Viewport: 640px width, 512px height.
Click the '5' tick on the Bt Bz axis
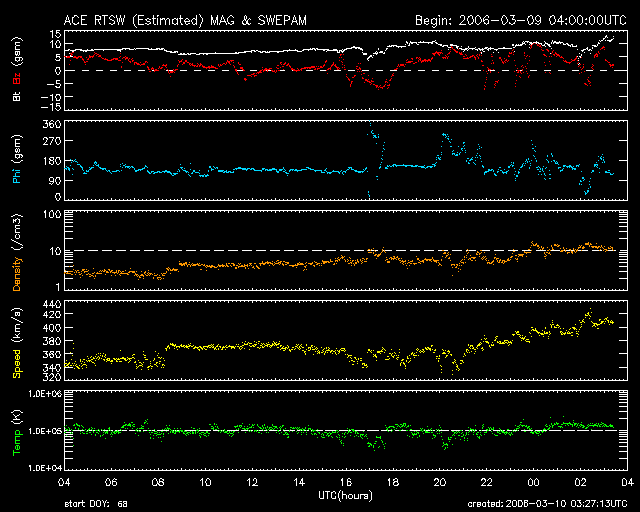pos(58,58)
